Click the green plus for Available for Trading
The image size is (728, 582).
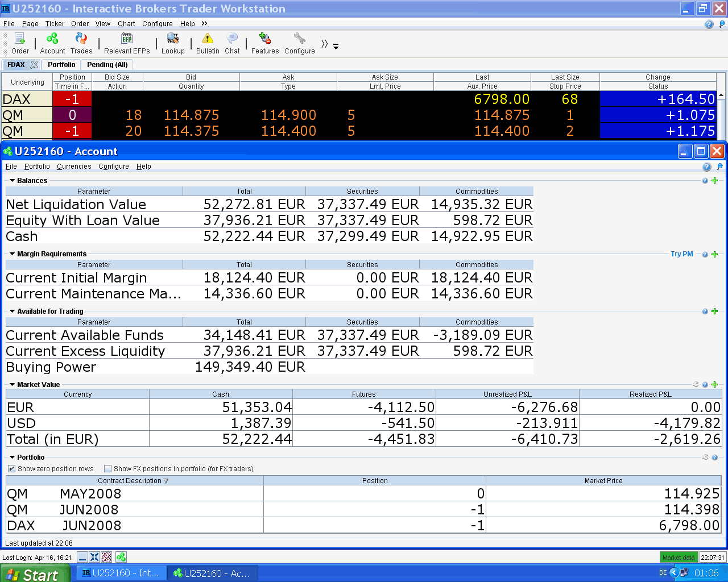715,311
